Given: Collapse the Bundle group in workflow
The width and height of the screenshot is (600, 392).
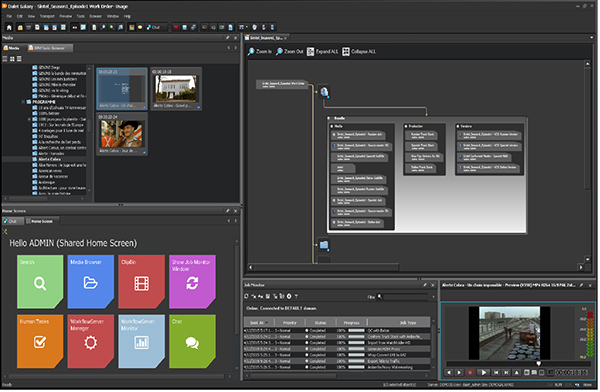Looking at the screenshot, I should pyautogui.click(x=329, y=118).
